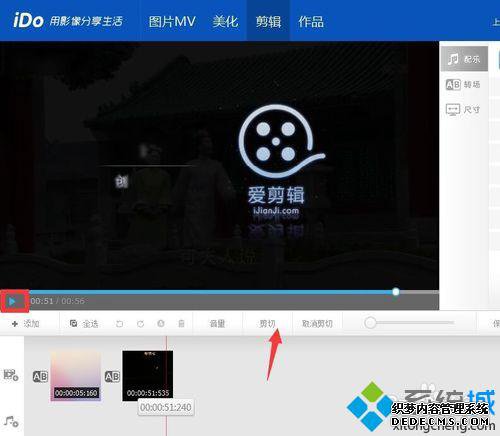This screenshot has width=500, height=436.
Task: Click the AB transition between the clips
Action: [112, 377]
